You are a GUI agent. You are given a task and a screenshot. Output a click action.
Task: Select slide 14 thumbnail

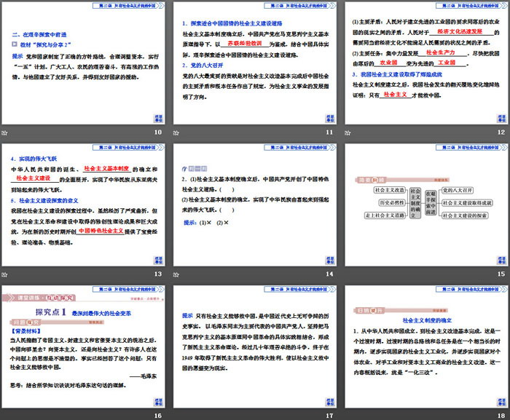255,205
